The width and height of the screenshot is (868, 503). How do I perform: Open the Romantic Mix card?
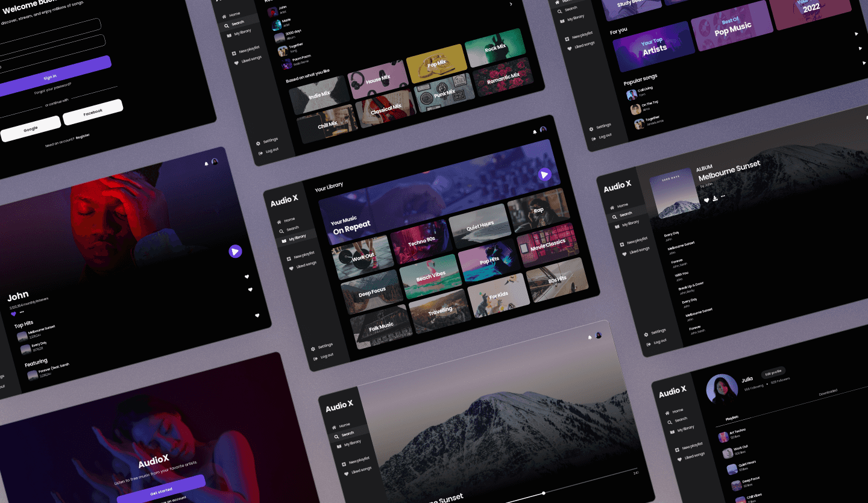tap(503, 77)
